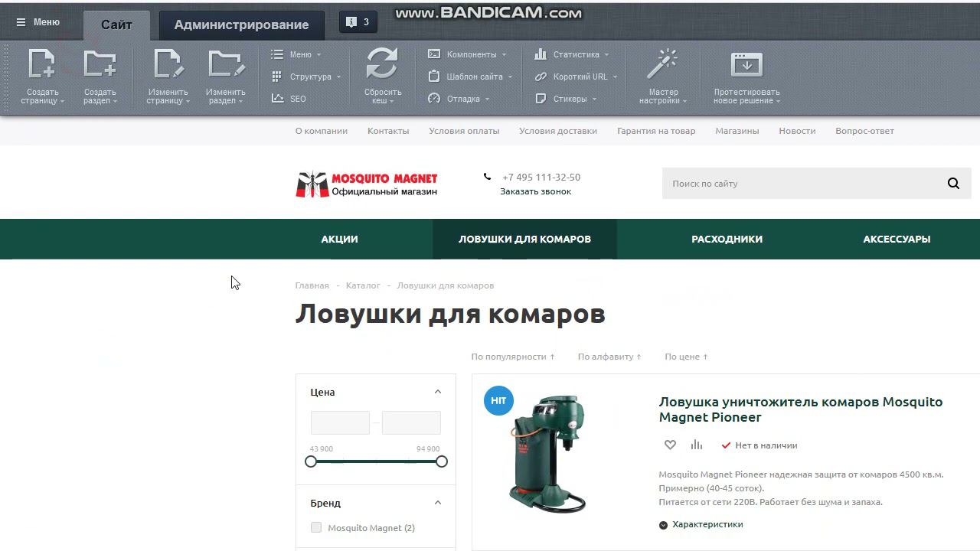Click minimum price input field

(340, 422)
